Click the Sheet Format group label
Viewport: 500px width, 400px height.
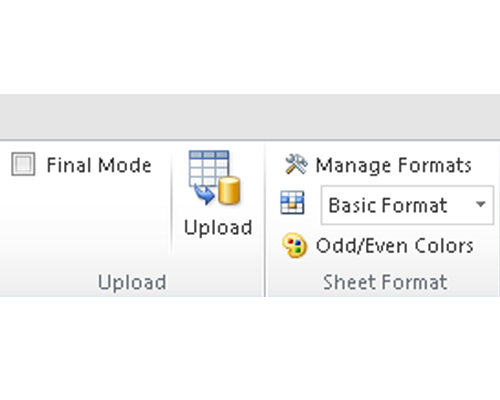click(x=385, y=282)
